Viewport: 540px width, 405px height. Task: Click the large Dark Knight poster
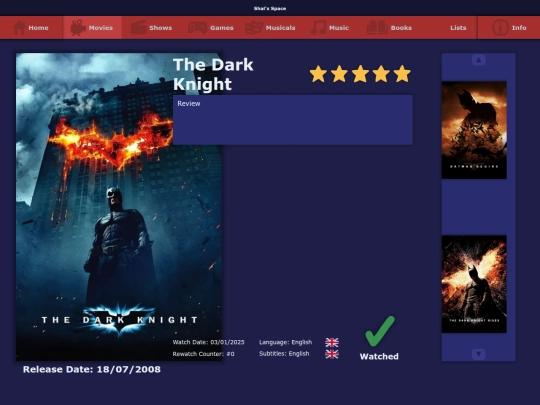119,207
